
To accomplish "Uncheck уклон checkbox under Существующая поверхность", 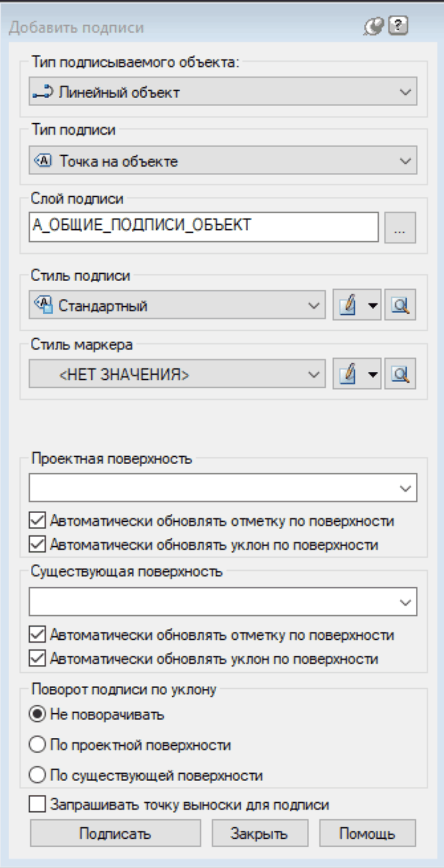I will tap(37, 658).
